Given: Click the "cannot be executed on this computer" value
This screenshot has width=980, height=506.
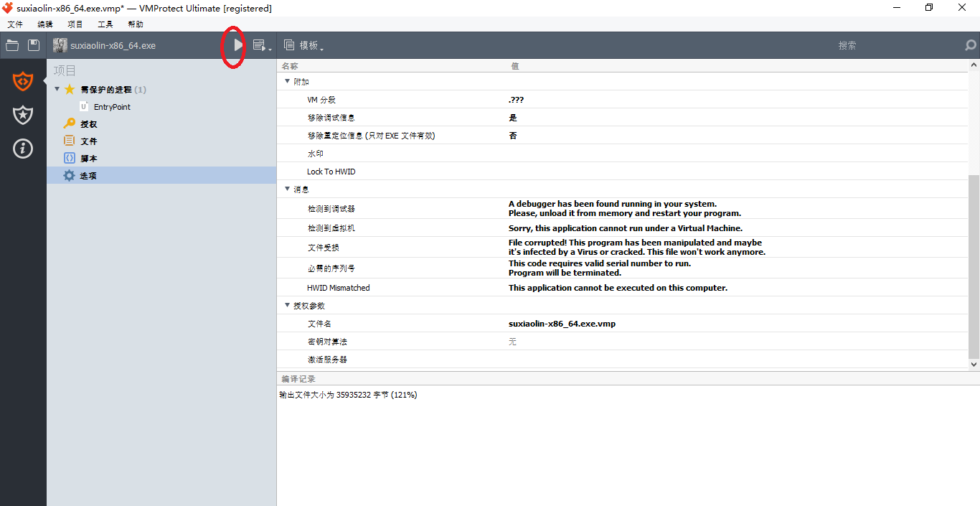Looking at the screenshot, I should pos(618,288).
